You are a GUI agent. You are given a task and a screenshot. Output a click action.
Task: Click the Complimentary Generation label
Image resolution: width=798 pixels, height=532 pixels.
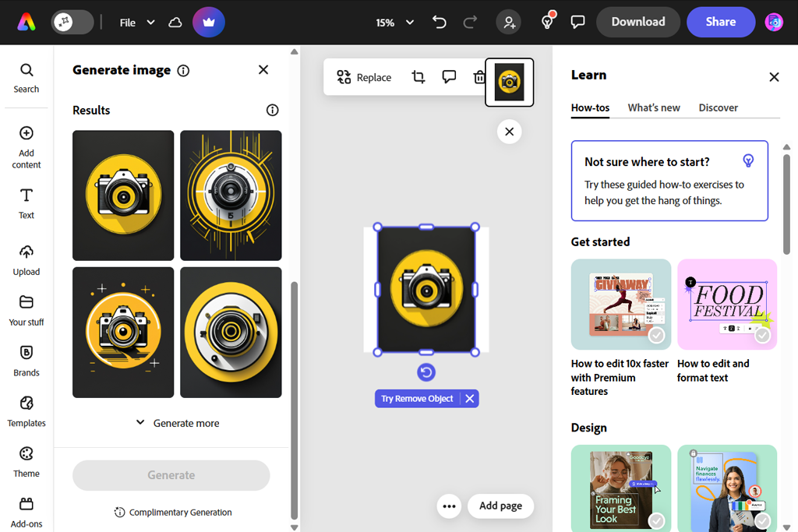173,513
